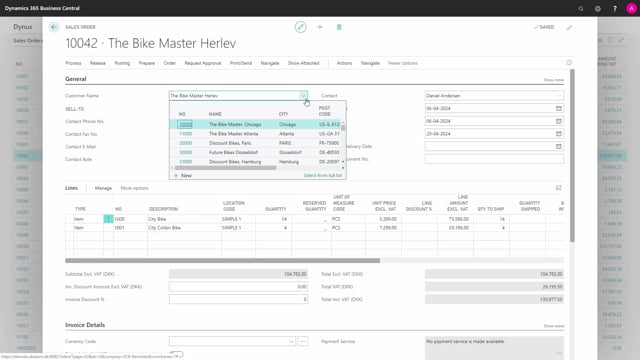
Task: Click the back arrow on the Sales Order page
Action: tap(54, 27)
